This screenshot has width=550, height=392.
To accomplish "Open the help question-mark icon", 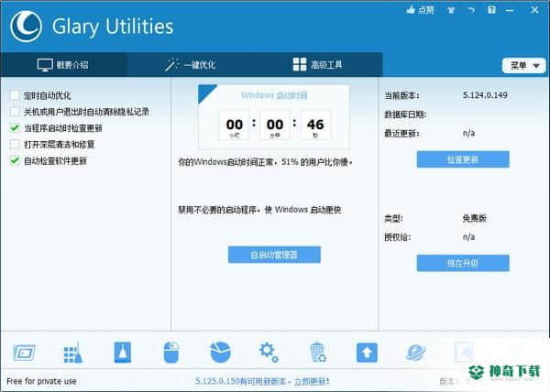I will (x=491, y=10).
